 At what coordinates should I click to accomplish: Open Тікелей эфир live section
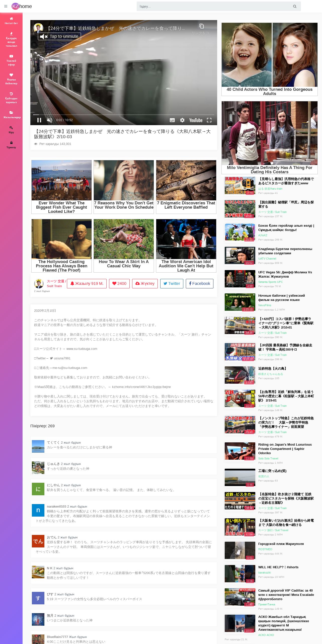point(11,60)
